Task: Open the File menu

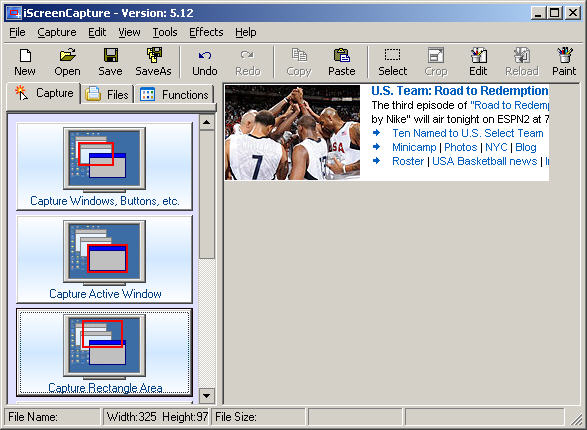Action: coord(17,32)
